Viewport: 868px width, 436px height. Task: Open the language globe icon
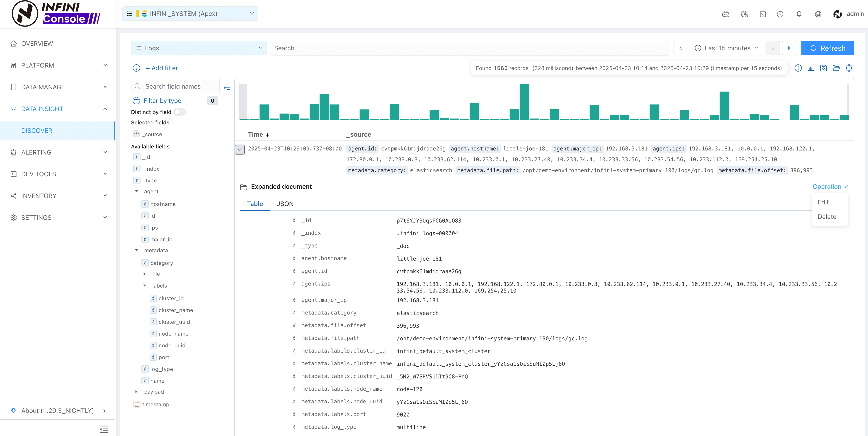tap(818, 14)
